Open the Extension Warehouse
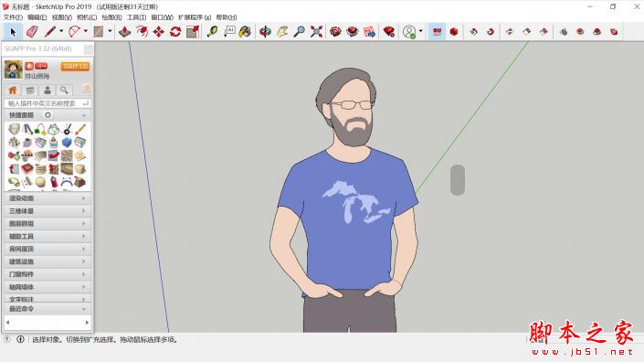The image size is (644, 362). pyautogui.click(x=353, y=32)
